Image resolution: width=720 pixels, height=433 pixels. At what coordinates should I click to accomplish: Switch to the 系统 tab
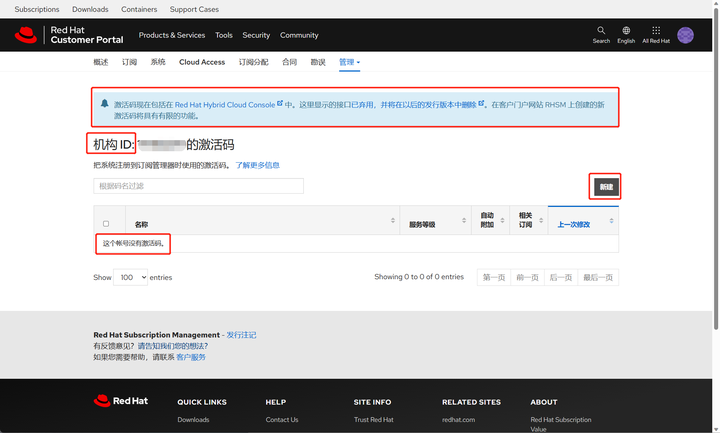(x=158, y=62)
